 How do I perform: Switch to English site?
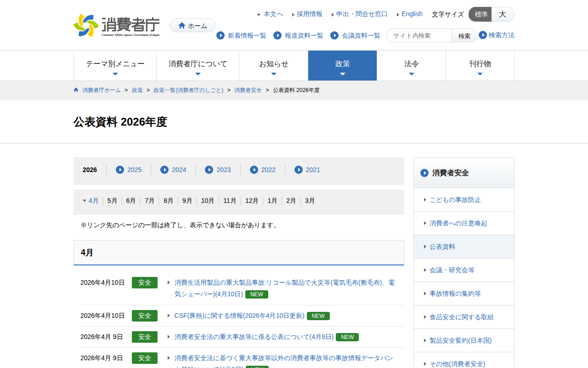point(412,14)
